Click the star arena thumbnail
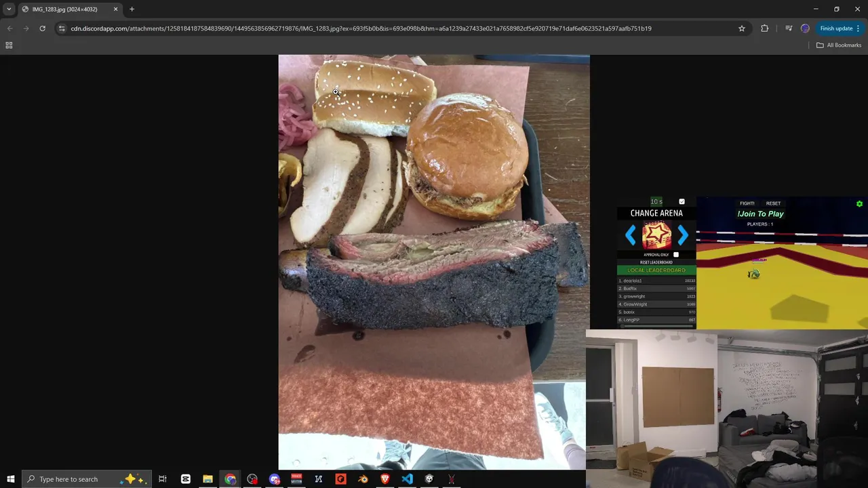 tap(656, 235)
